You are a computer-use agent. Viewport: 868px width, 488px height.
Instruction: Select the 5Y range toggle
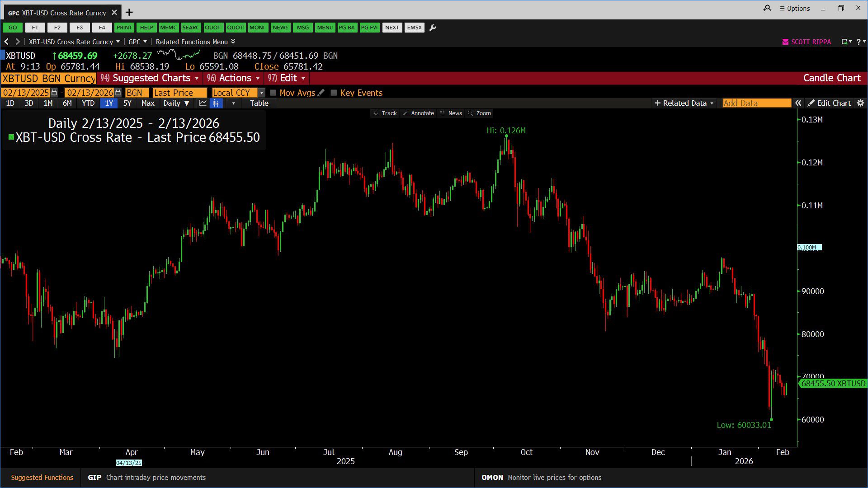coord(127,103)
